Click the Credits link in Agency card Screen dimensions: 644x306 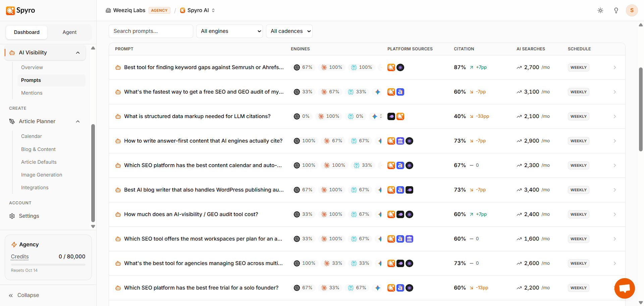point(20,257)
